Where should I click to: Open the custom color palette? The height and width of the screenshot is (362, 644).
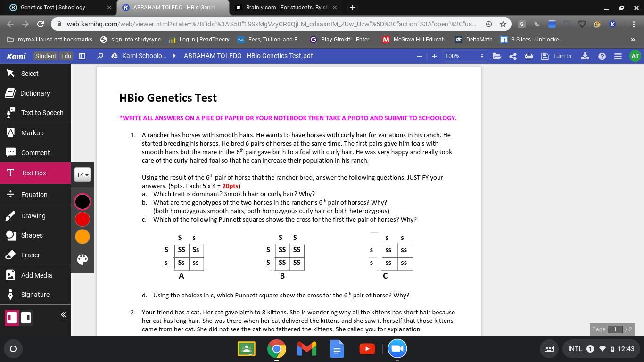tap(83, 259)
